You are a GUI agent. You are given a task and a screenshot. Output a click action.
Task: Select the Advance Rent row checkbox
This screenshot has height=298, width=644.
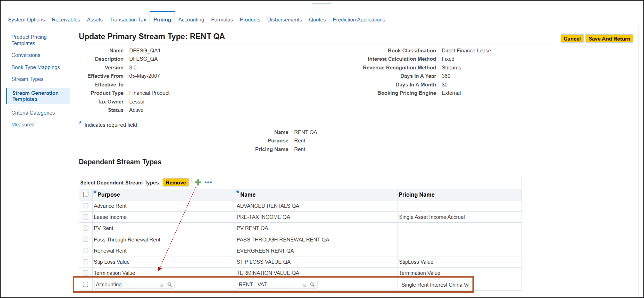coord(85,206)
